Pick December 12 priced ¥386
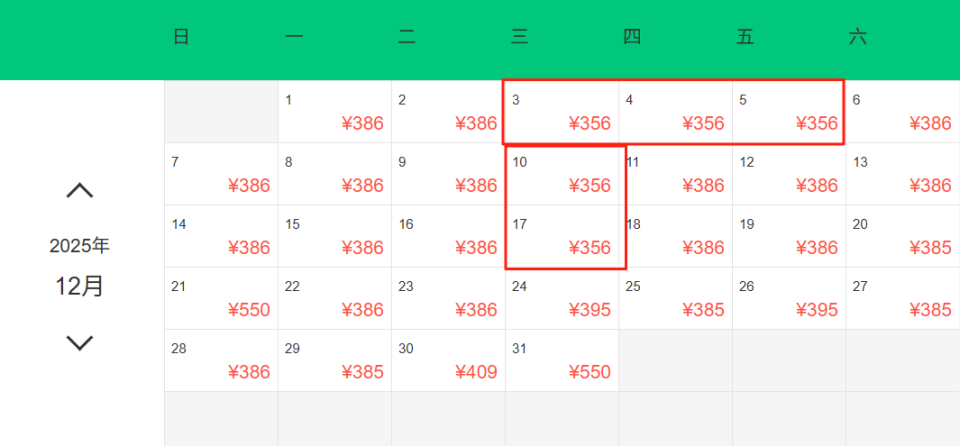This screenshot has height=446, width=960. point(789,174)
